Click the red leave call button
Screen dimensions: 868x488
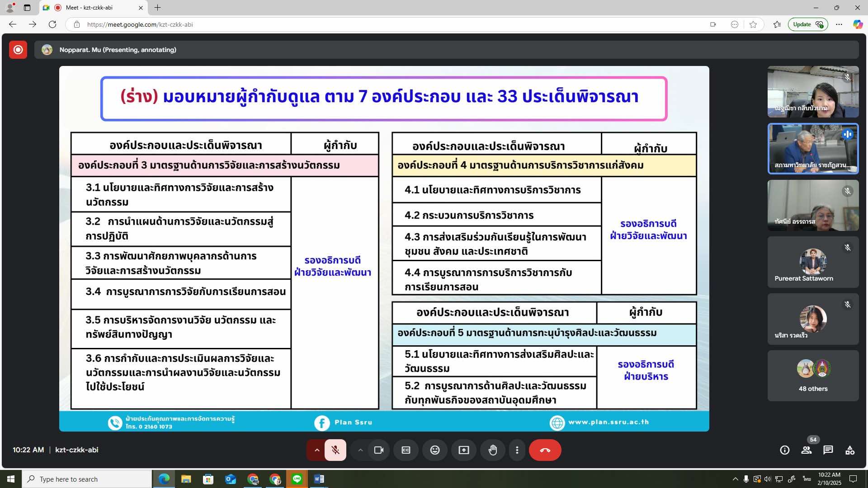[545, 450]
